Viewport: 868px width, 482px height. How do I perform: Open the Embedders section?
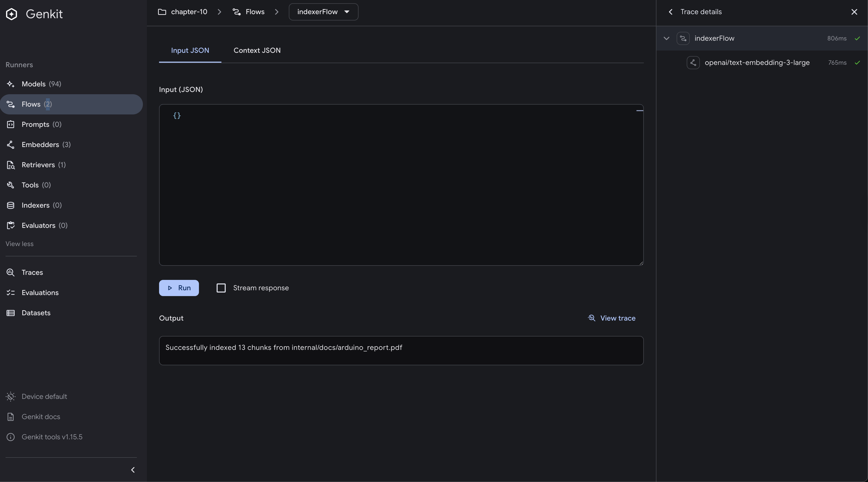coord(71,144)
